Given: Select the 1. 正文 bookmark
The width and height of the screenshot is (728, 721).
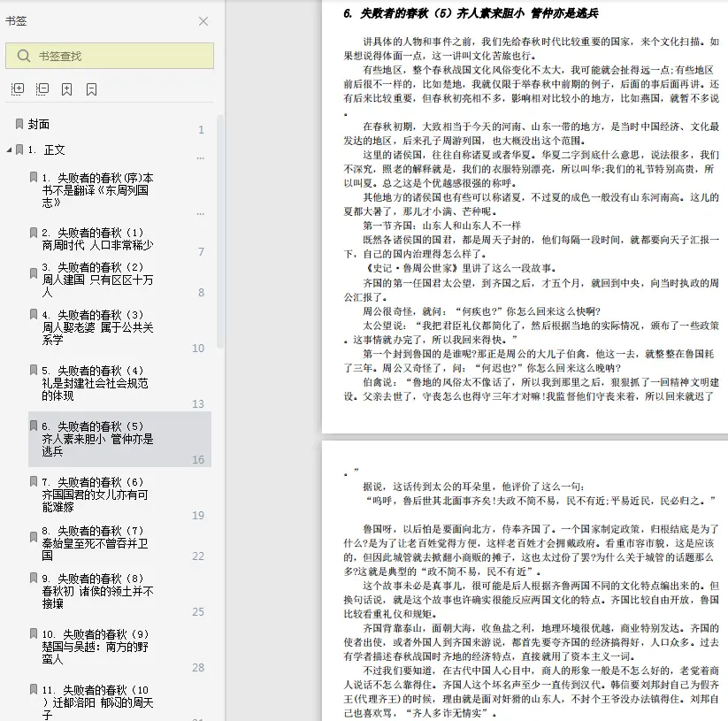Looking at the screenshot, I should pyautogui.click(x=46, y=150).
